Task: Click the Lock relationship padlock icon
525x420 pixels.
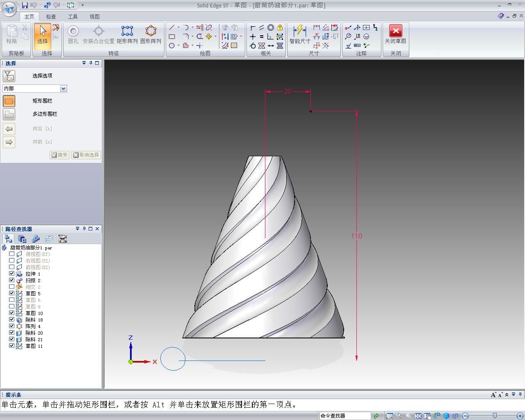Action: (280, 27)
